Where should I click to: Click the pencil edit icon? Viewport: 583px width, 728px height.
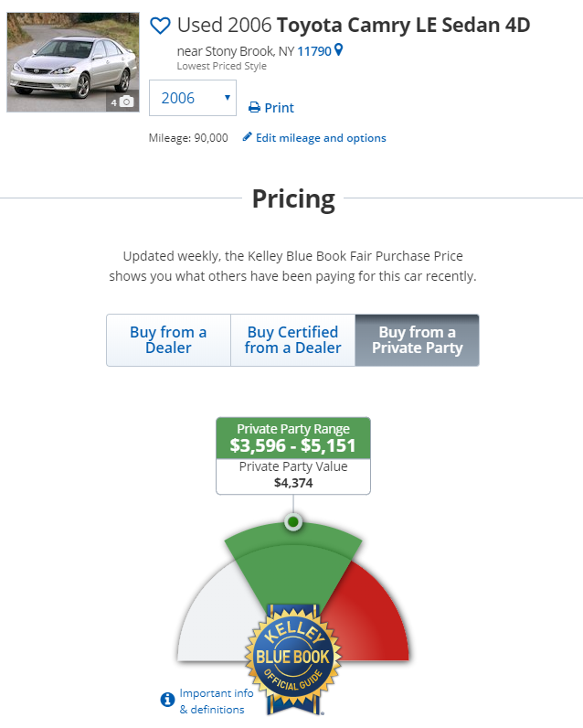[248, 137]
